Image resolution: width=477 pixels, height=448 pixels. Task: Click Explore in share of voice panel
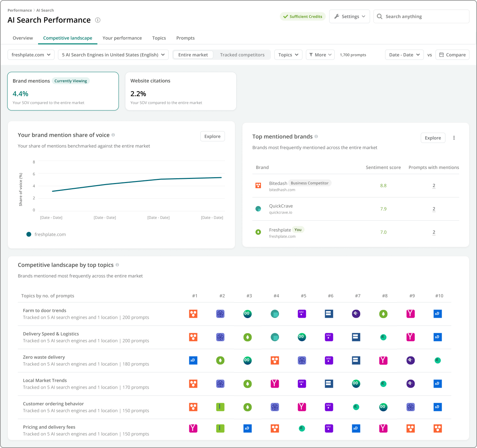click(212, 136)
